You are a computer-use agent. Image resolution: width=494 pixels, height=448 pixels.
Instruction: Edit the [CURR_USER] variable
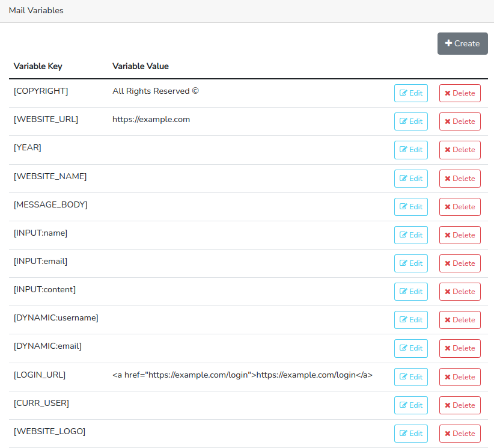click(x=410, y=405)
